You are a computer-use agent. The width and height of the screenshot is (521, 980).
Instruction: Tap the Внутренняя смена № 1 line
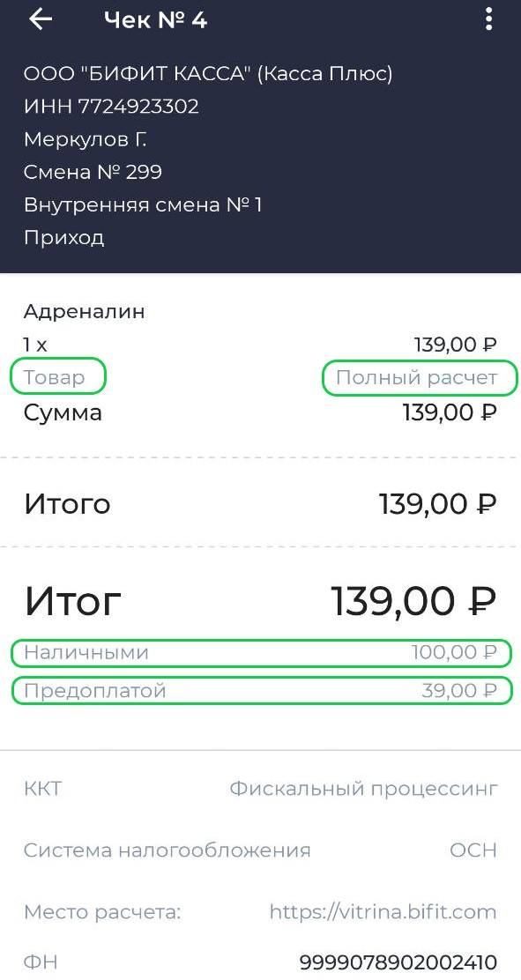pos(143,204)
